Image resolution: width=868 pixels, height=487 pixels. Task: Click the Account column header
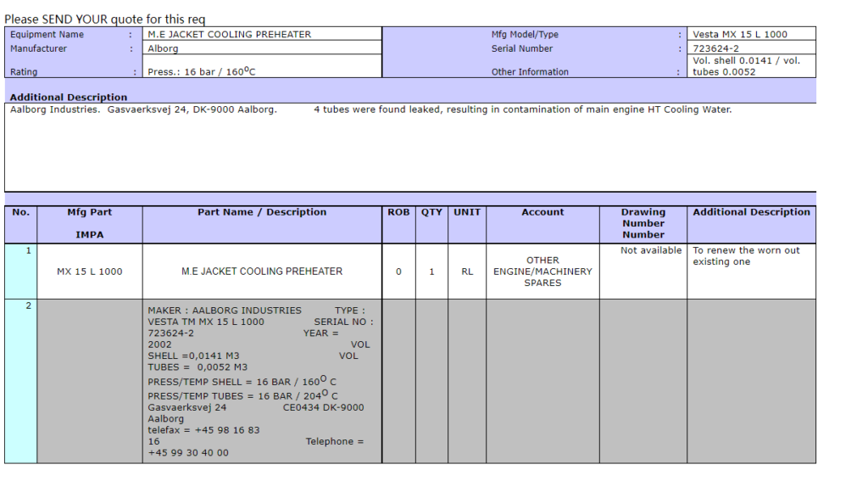(542, 212)
